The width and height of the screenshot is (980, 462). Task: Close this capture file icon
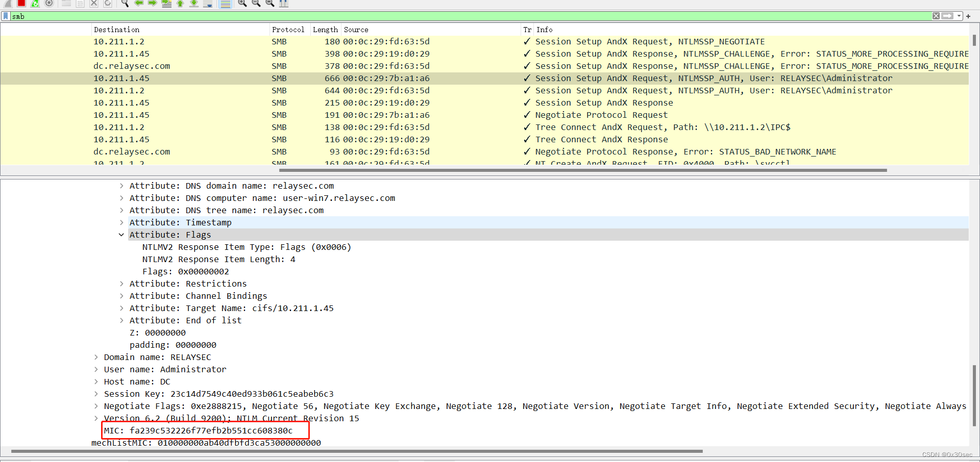(94, 3)
